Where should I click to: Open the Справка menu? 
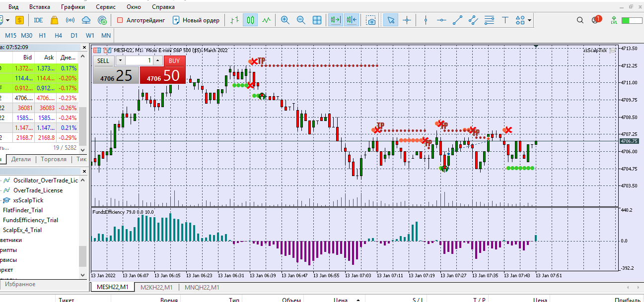tap(163, 7)
